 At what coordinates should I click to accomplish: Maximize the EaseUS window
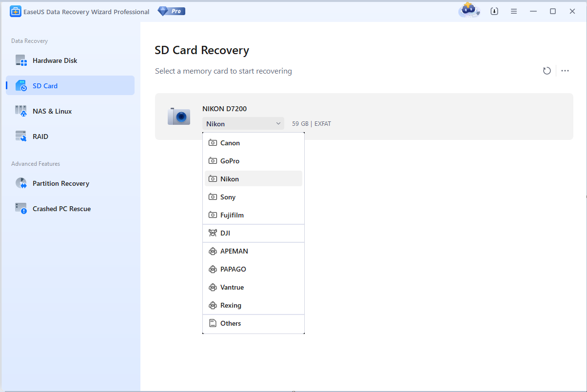click(x=553, y=11)
